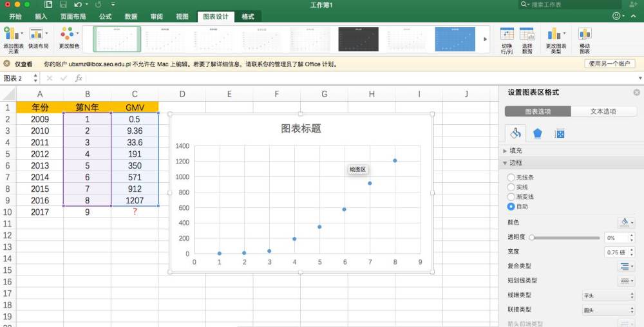Switch to the Home (开始) tab

click(x=15, y=16)
